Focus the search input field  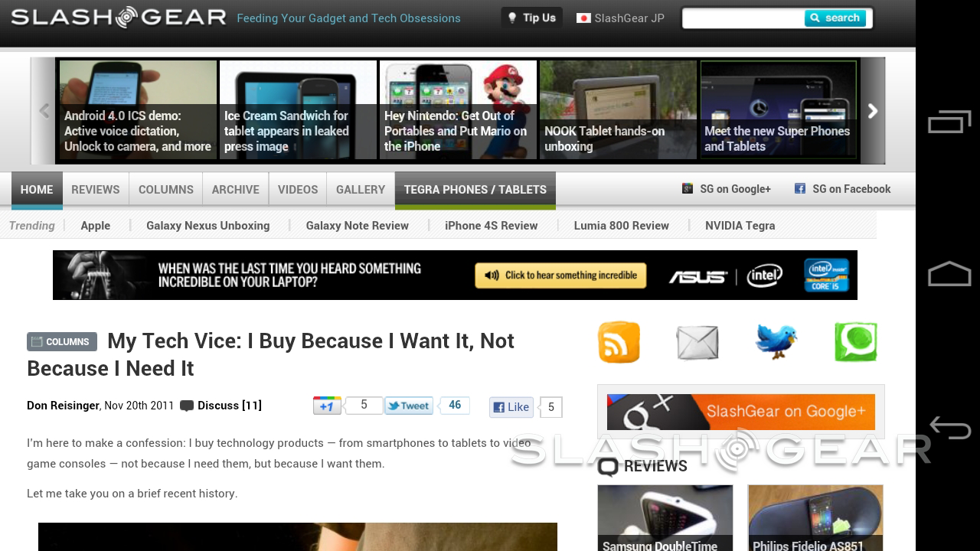point(743,18)
